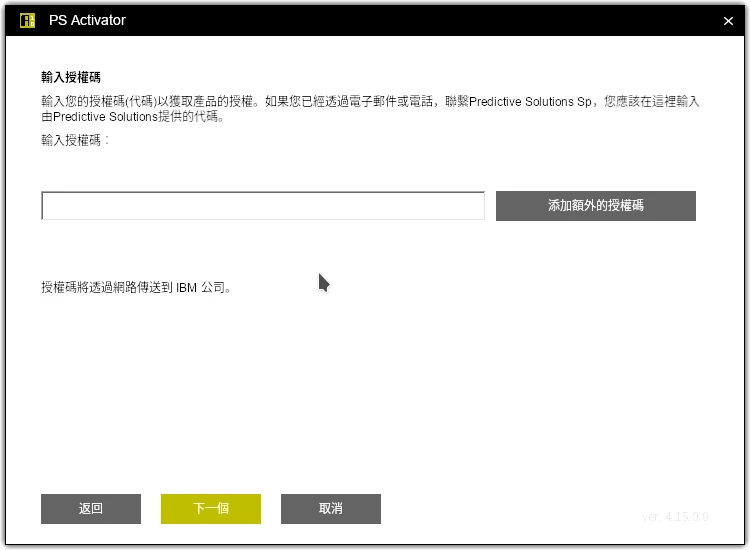Click the first line of description text
750x550 pixels.
pos(370,102)
